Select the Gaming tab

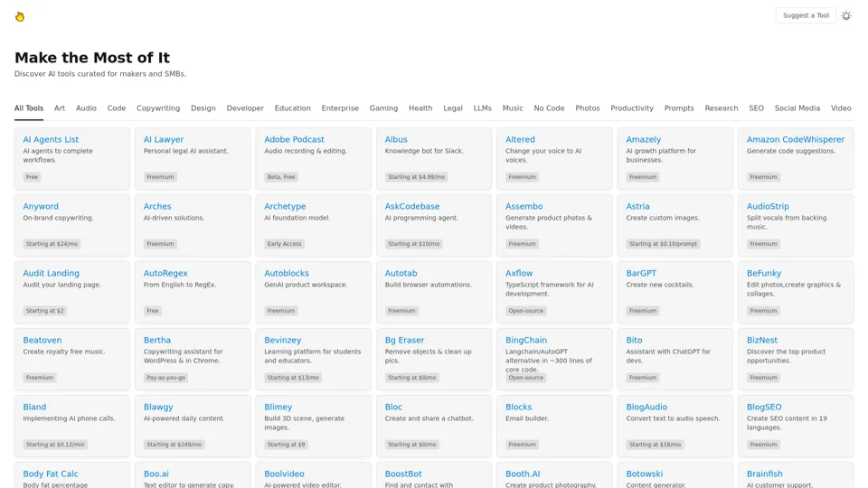pos(383,108)
